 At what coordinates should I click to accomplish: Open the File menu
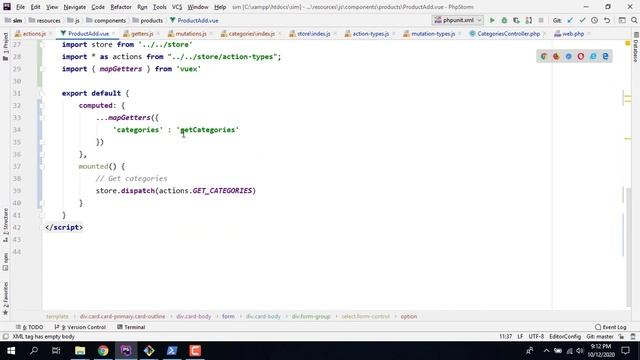[x=20, y=7]
